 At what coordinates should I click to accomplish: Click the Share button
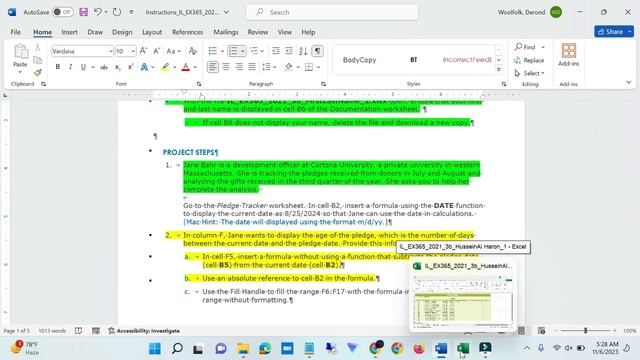point(611,31)
